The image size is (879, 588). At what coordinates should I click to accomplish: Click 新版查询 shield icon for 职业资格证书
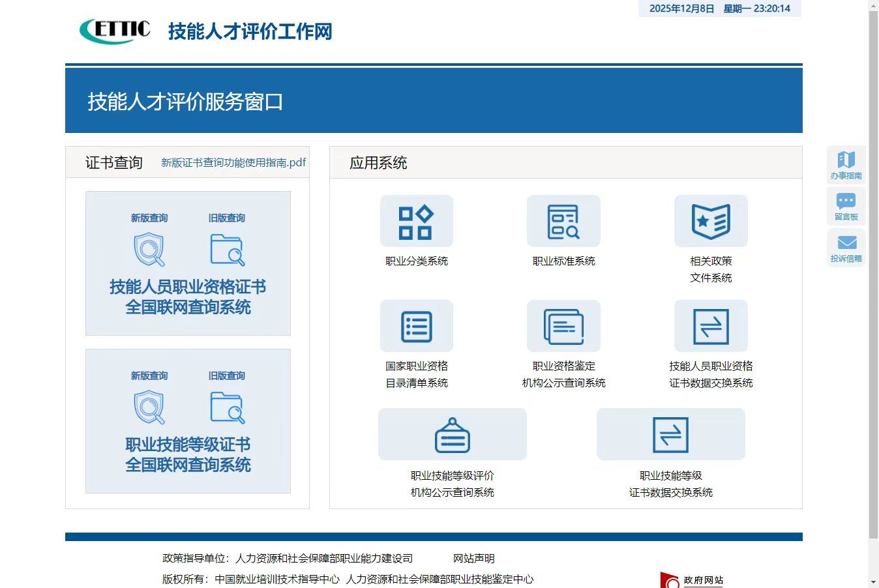149,250
